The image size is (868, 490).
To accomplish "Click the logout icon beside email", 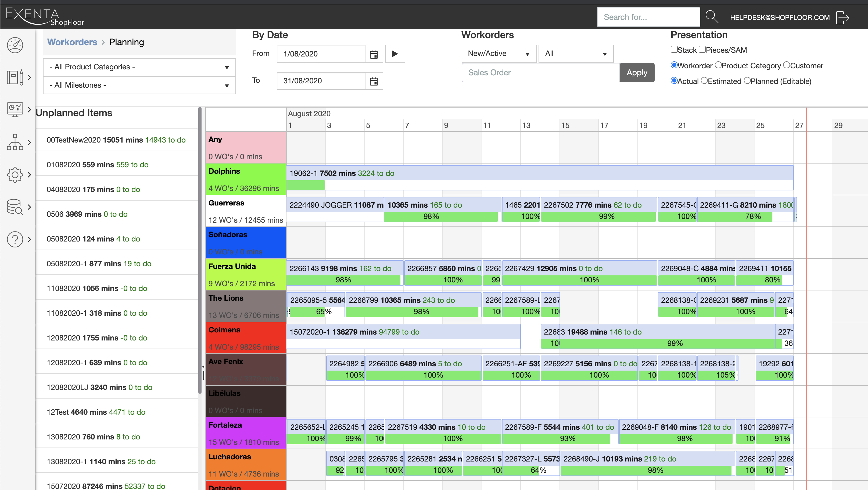I will point(842,17).
